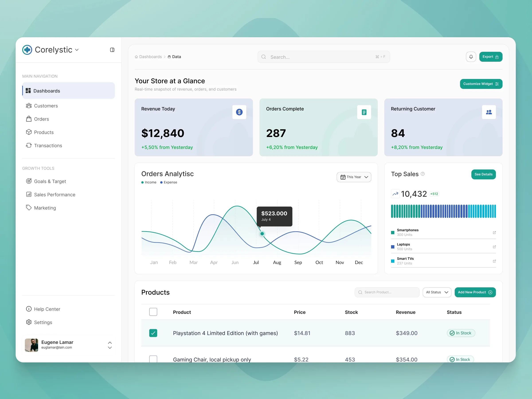Open the Smartphones external link
The width and height of the screenshot is (532, 399).
495,233
